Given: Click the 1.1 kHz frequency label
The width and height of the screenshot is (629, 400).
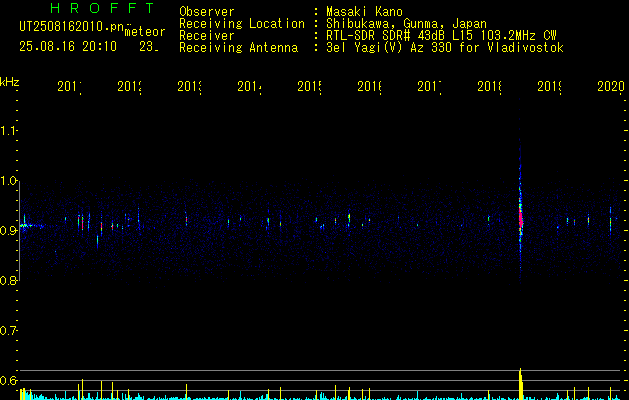Looking at the screenshot, I should click(x=8, y=130).
